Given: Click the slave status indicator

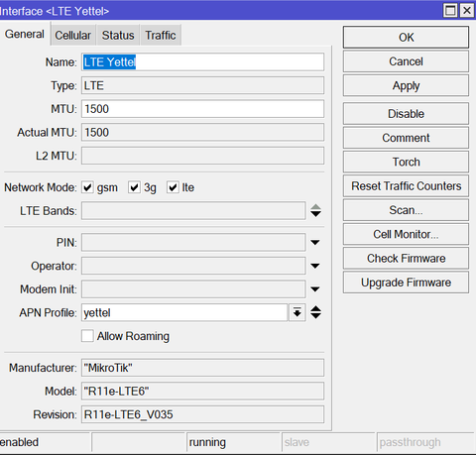Looking at the screenshot, I should coord(328,442).
